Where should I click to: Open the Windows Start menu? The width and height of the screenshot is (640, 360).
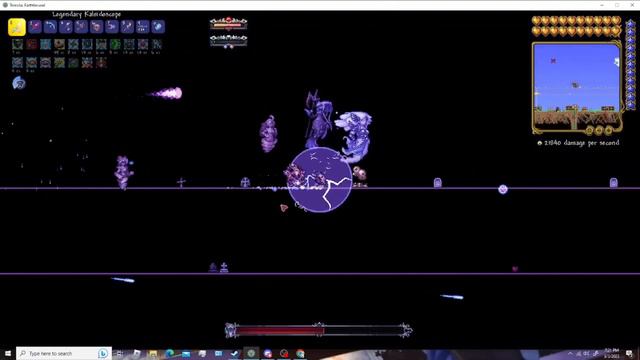(x=8, y=353)
